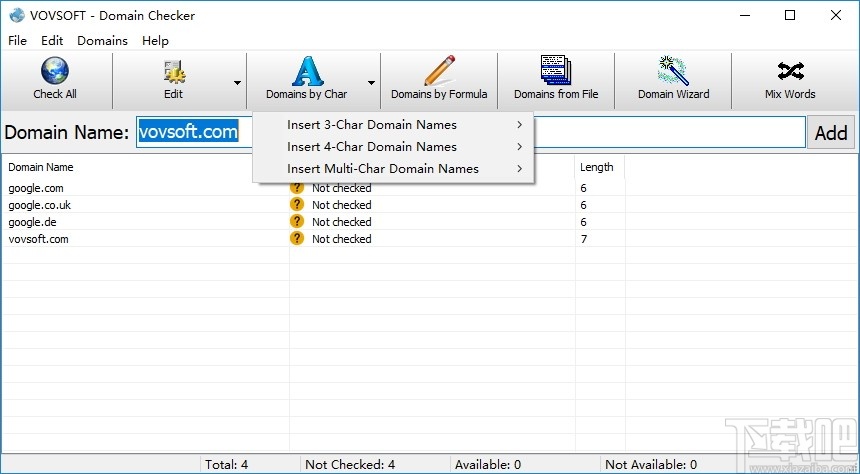
Task: Launch the Domain Wizard wand icon
Action: click(673, 70)
